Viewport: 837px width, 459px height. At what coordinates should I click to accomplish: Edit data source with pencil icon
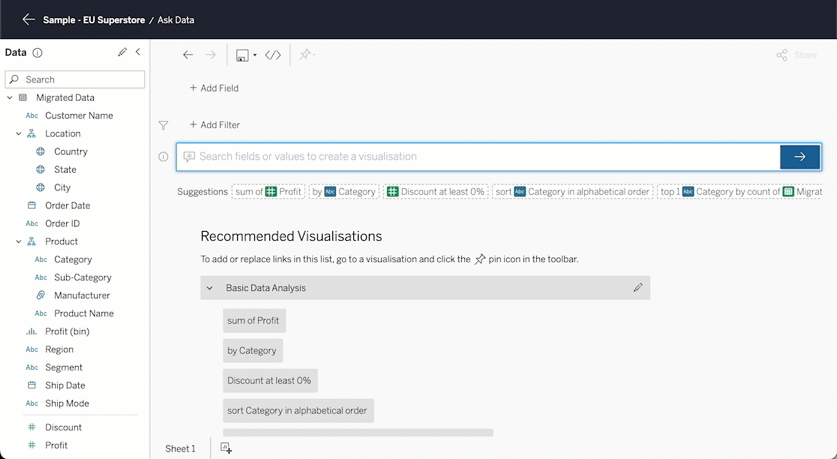pos(122,52)
